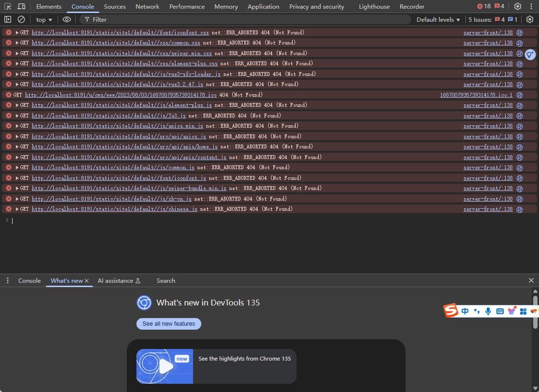The width and height of the screenshot is (539, 392).
Task: Play the Chrome 135 highlights video thumbnail
Action: pyautogui.click(x=165, y=366)
